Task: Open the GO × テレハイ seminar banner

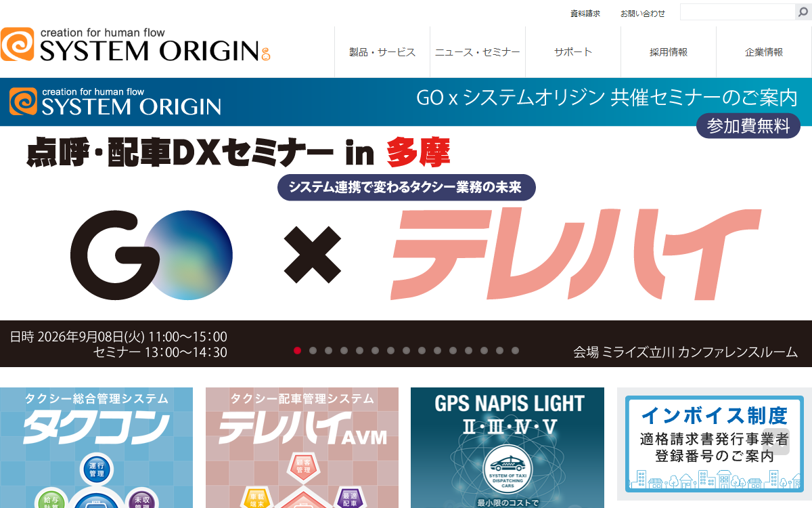Action: 406,222
